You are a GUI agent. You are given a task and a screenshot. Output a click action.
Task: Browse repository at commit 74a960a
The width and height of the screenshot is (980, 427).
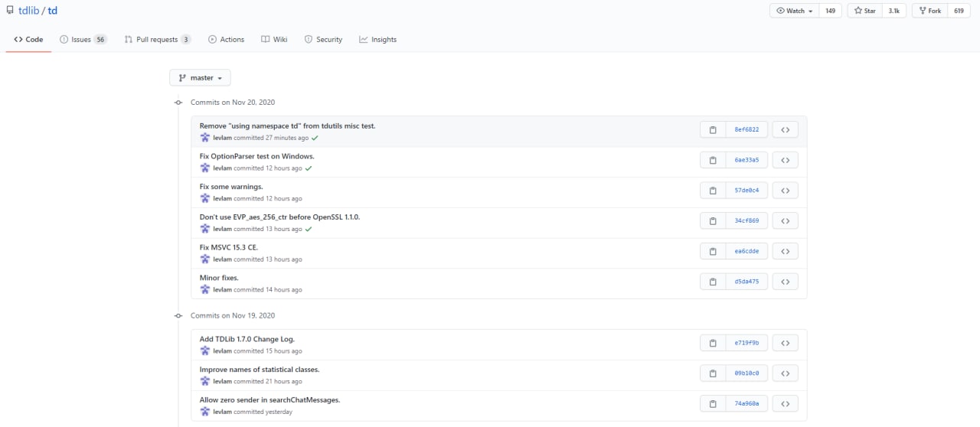(x=785, y=403)
